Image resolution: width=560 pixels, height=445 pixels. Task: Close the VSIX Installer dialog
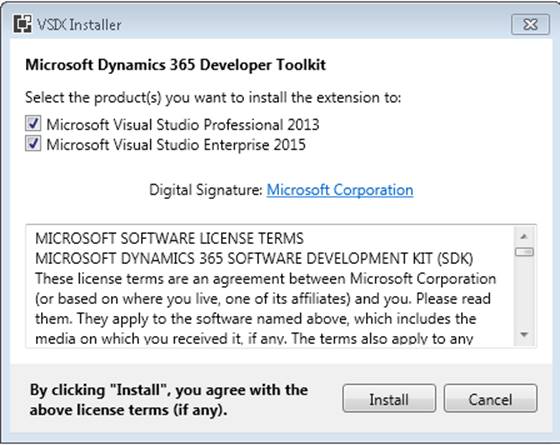click(530, 24)
